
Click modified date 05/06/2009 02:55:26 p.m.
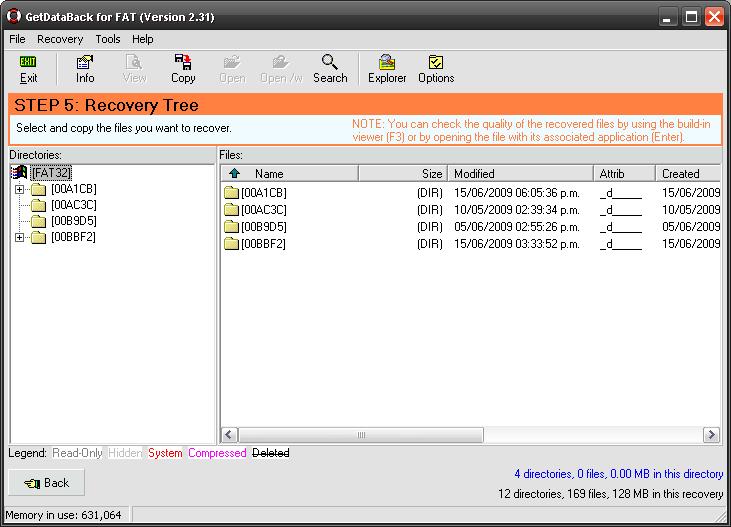point(517,227)
